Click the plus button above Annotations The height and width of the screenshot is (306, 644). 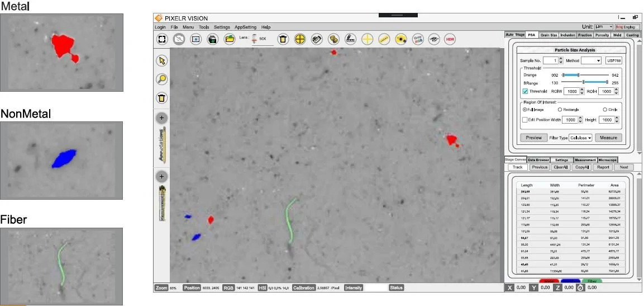[162, 117]
